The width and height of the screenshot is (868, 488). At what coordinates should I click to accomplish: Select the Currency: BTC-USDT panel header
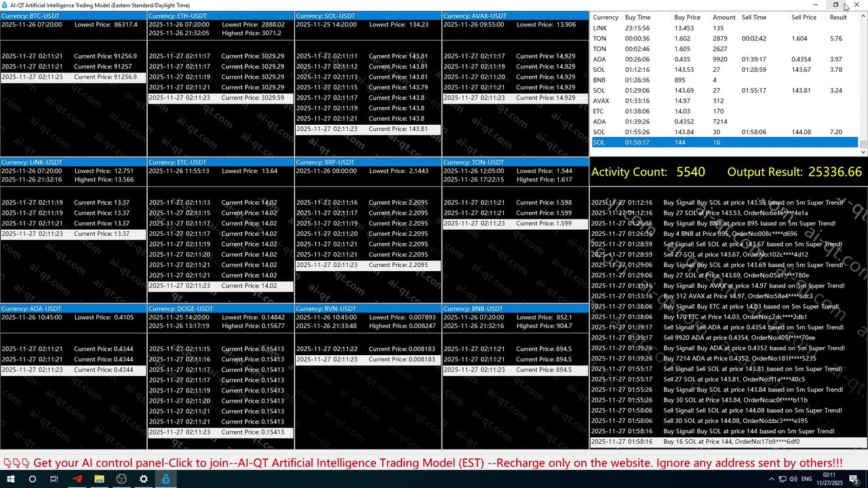73,16
